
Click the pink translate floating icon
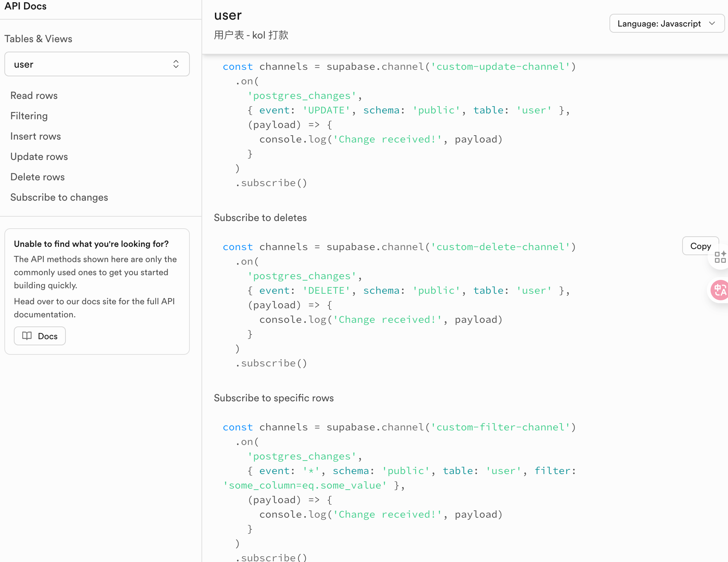coord(720,290)
